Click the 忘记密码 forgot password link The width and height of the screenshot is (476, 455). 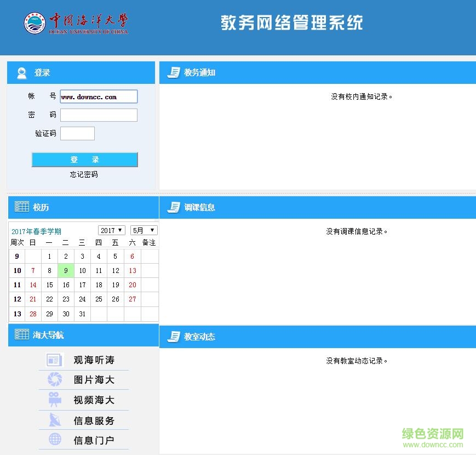point(84,174)
